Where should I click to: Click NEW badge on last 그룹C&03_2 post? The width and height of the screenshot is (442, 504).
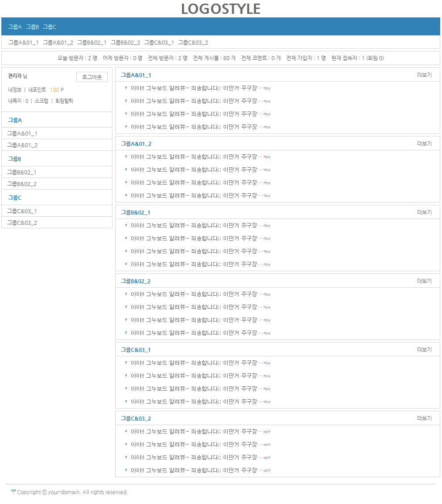(267, 471)
